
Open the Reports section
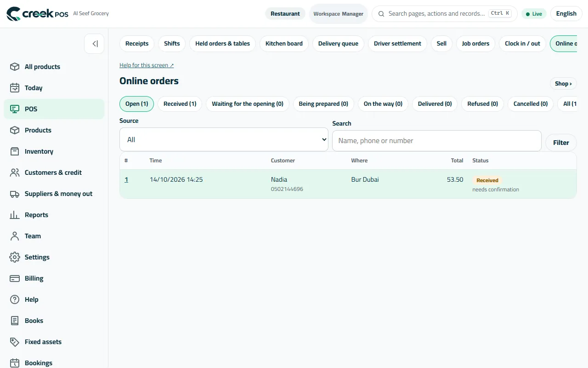pos(54,215)
